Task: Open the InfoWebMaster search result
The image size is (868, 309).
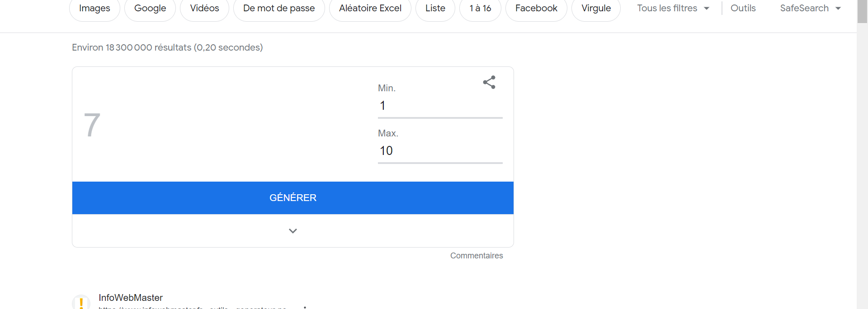Action: tap(131, 298)
